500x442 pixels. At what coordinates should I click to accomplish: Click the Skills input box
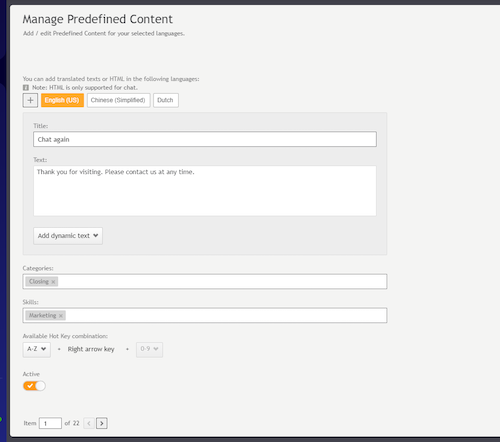[205, 315]
